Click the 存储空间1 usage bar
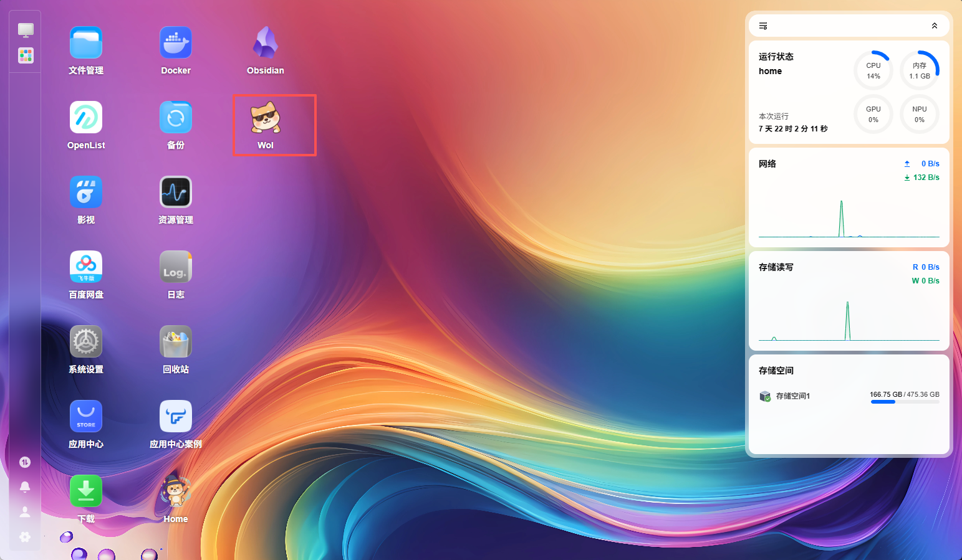The width and height of the screenshot is (962, 560). pos(905,402)
